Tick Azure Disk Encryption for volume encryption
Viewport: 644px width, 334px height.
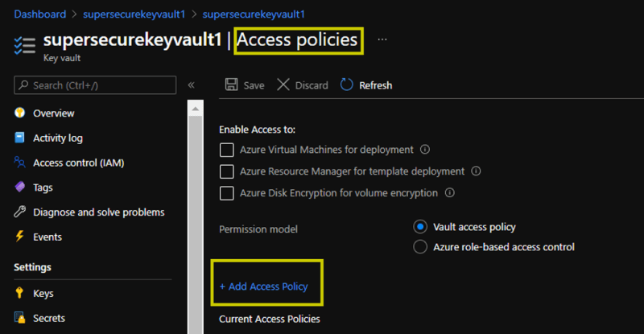(x=227, y=193)
